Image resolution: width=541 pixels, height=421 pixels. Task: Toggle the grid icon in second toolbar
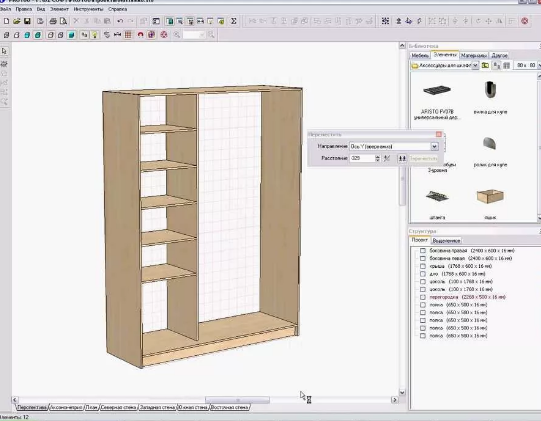pos(128,35)
